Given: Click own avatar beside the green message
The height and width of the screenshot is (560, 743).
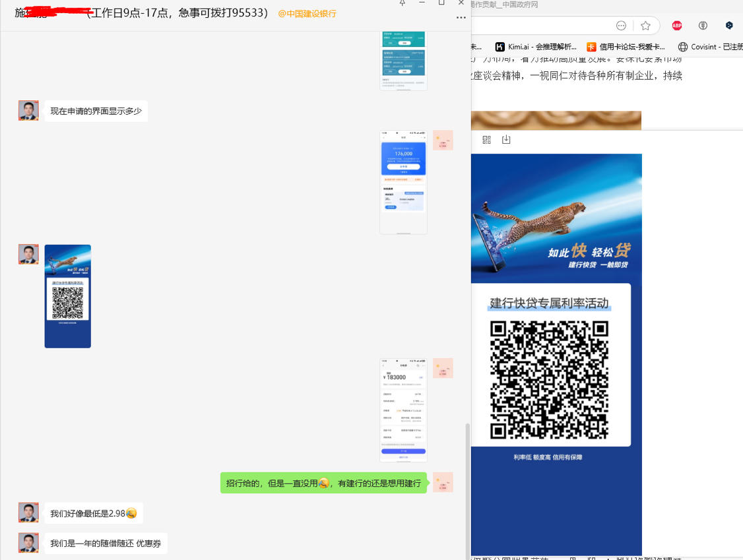Looking at the screenshot, I should click(443, 482).
